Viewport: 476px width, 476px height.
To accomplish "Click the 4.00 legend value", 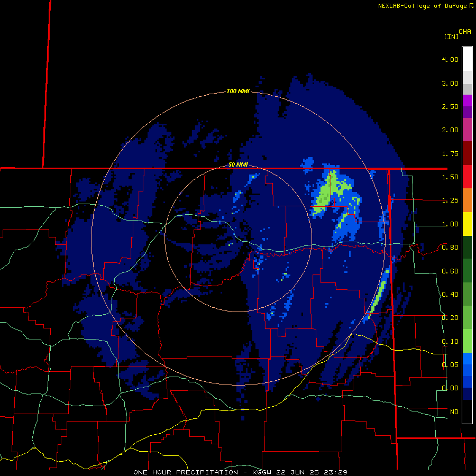I will tap(450, 59).
